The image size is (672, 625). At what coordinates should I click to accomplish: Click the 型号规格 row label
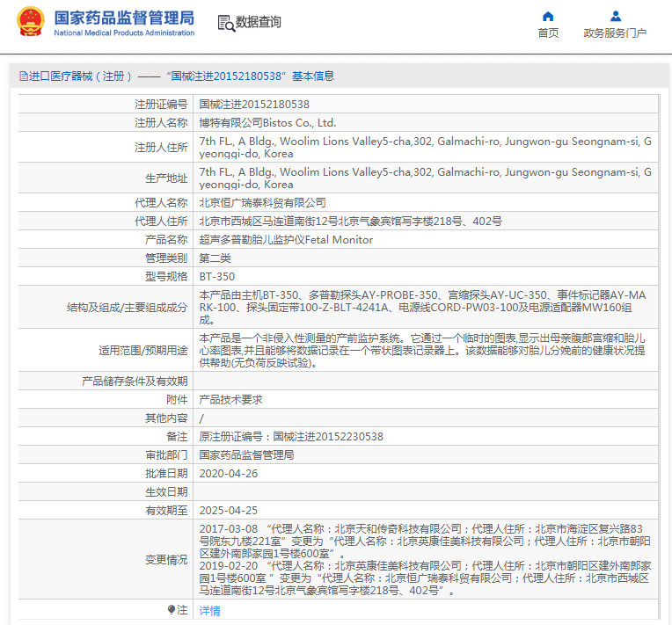tap(166, 276)
